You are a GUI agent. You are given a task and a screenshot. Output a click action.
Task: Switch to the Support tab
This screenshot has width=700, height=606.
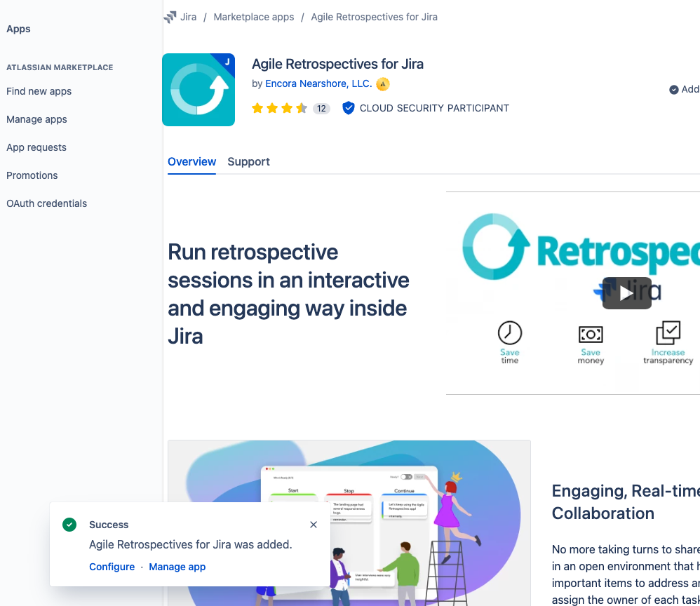249,161
